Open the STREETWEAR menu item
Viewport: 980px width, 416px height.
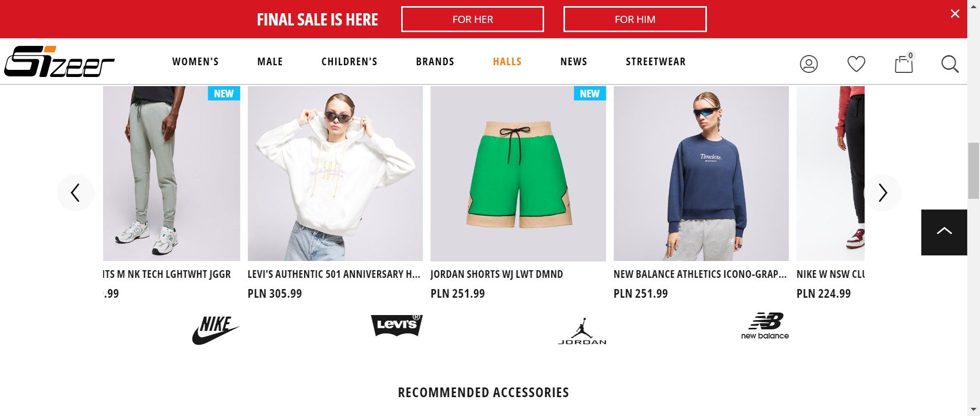pyautogui.click(x=655, y=62)
